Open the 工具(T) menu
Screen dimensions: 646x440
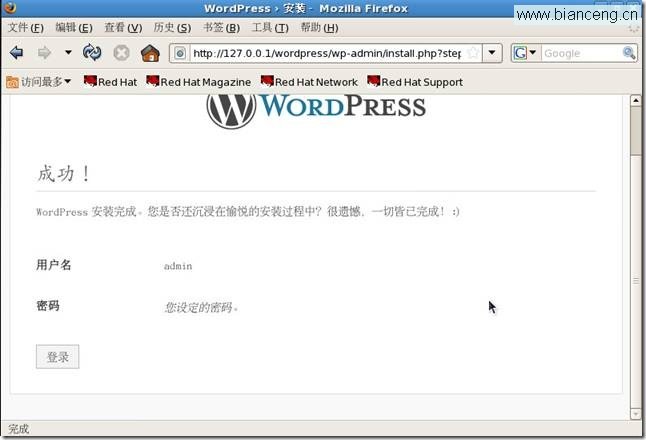point(270,28)
